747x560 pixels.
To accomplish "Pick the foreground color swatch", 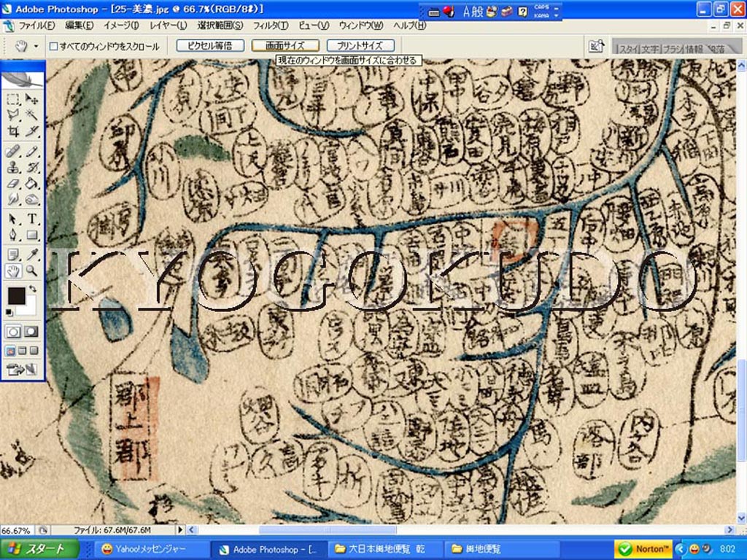I will (x=16, y=295).
